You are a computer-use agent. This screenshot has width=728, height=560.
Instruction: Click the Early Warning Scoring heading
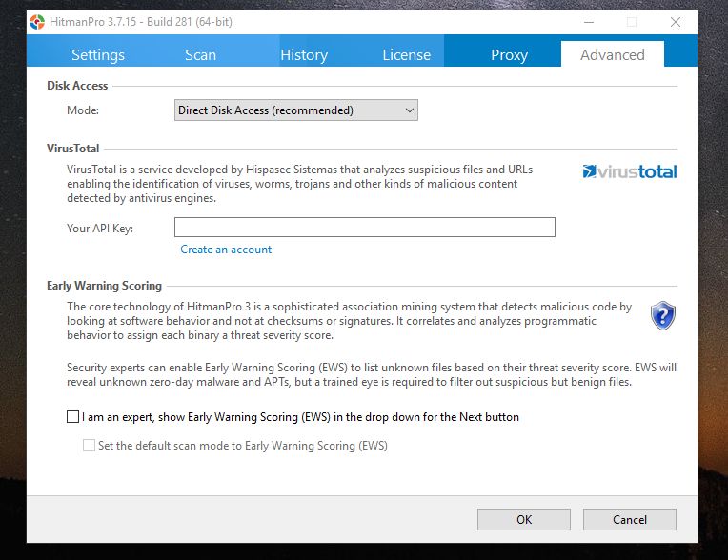[x=104, y=286]
